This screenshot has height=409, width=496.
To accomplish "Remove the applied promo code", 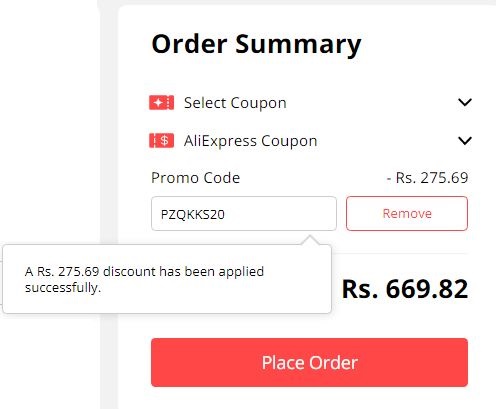I will pyautogui.click(x=407, y=213).
